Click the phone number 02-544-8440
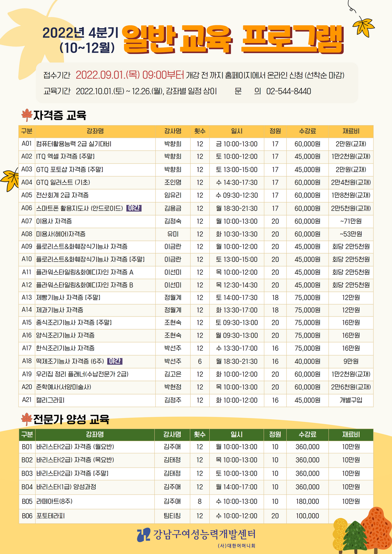The image size is (392, 554). coord(289,91)
